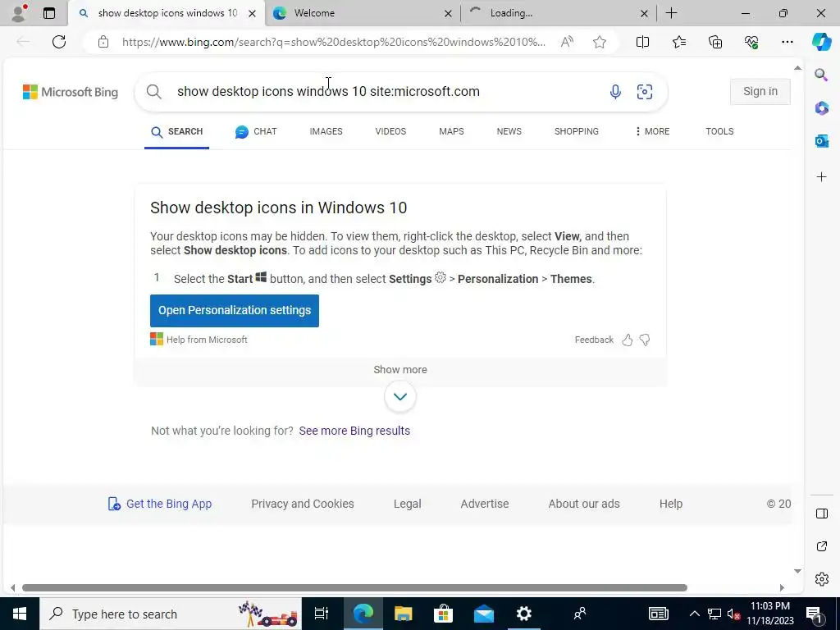Open Microsoft Store from taskbar

443,614
